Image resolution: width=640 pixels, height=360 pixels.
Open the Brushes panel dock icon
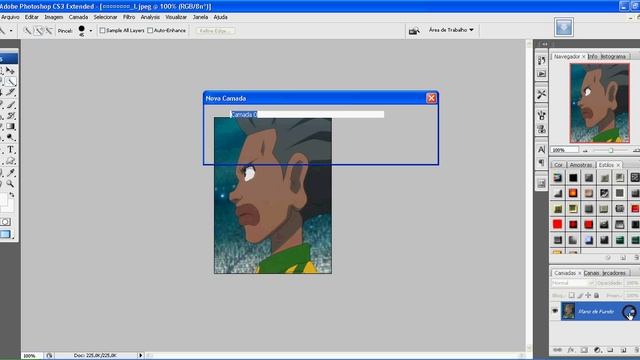pos(541,115)
